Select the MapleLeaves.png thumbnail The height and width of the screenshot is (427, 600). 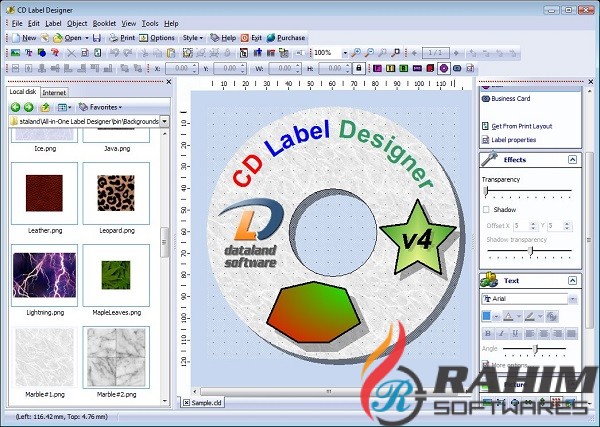(x=116, y=275)
